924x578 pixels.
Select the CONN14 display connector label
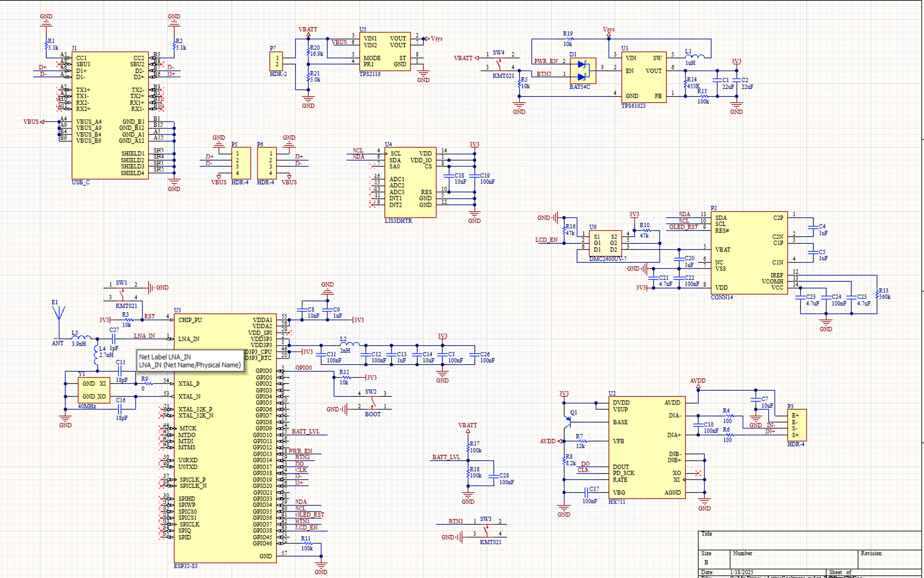point(721,297)
